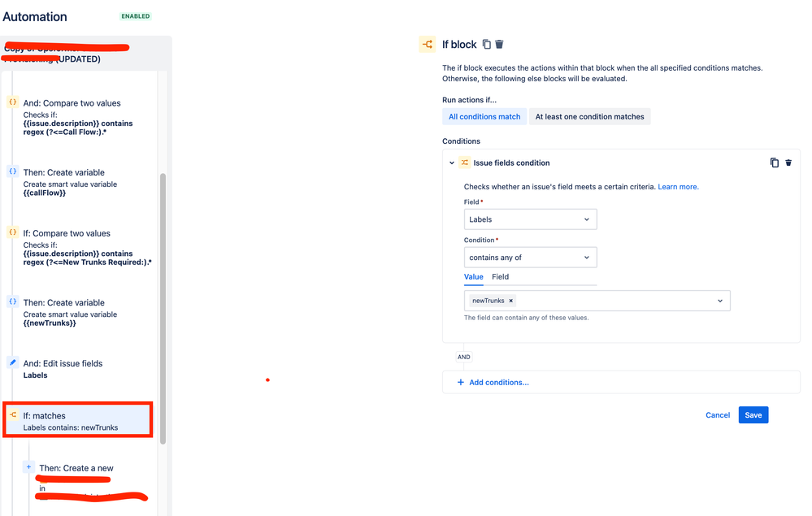Open the Condition dropdown showing contains any of
This screenshot has height=516, width=812.
coord(530,258)
